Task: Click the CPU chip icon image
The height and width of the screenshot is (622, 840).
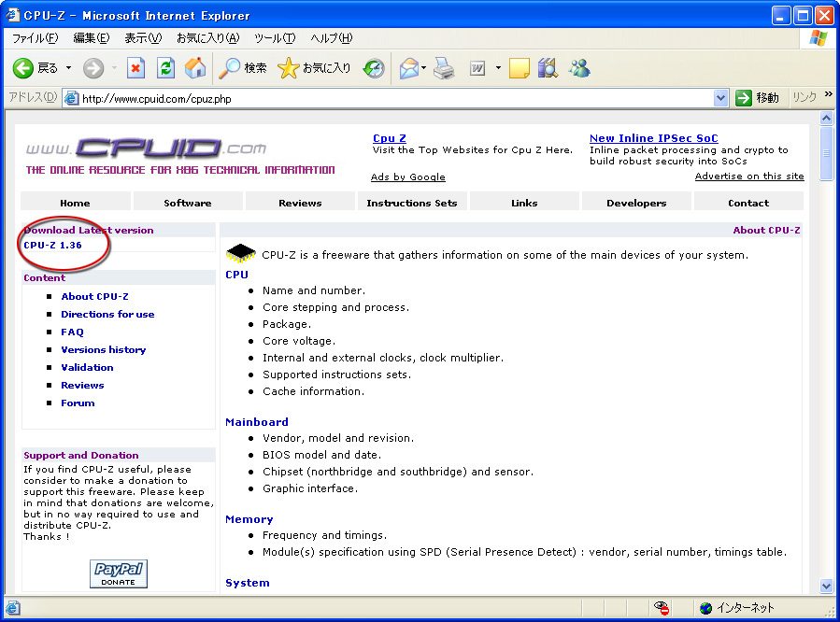Action: point(240,254)
